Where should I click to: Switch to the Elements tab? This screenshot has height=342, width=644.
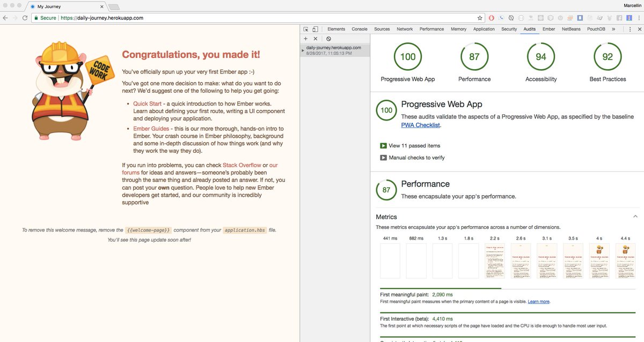pyautogui.click(x=336, y=29)
